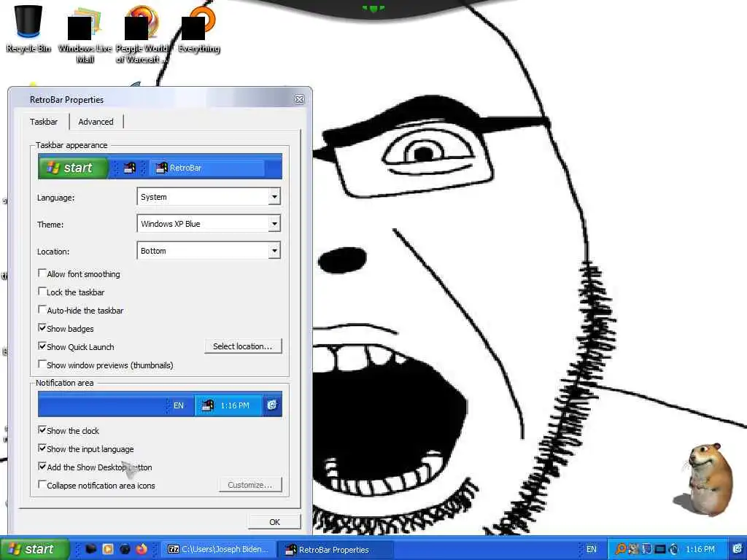Open the Windows Live Mail desktop icon
The width and height of the screenshot is (747, 560).
[x=85, y=34]
